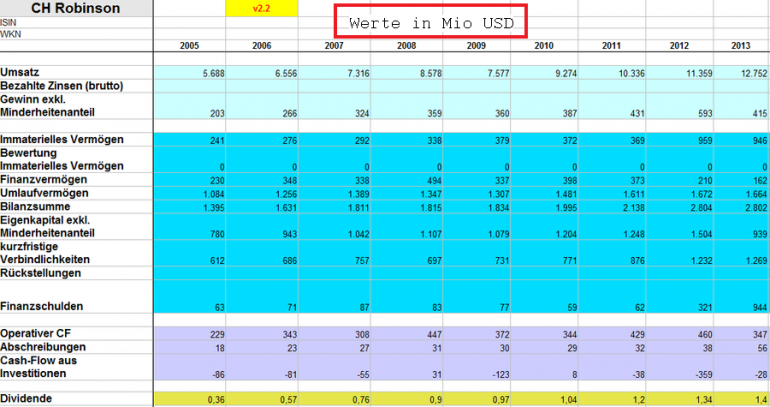Click Gewinn value 360 for 2009
770x407 pixels.
tap(502, 113)
